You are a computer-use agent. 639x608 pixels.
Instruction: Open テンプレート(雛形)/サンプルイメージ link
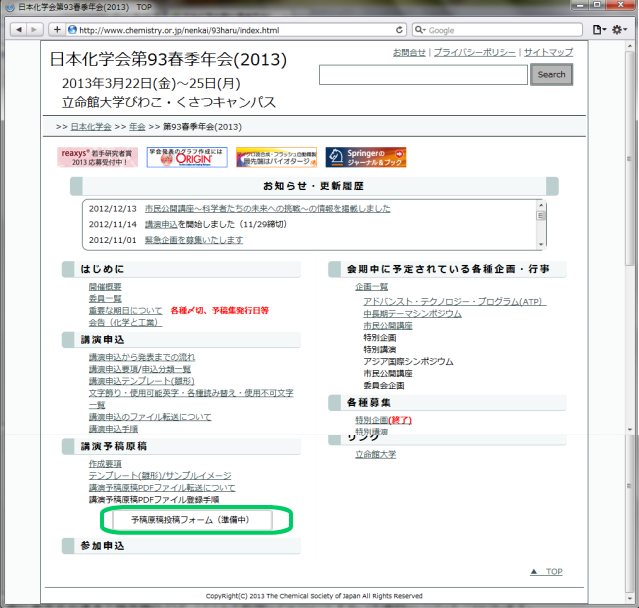(160, 476)
